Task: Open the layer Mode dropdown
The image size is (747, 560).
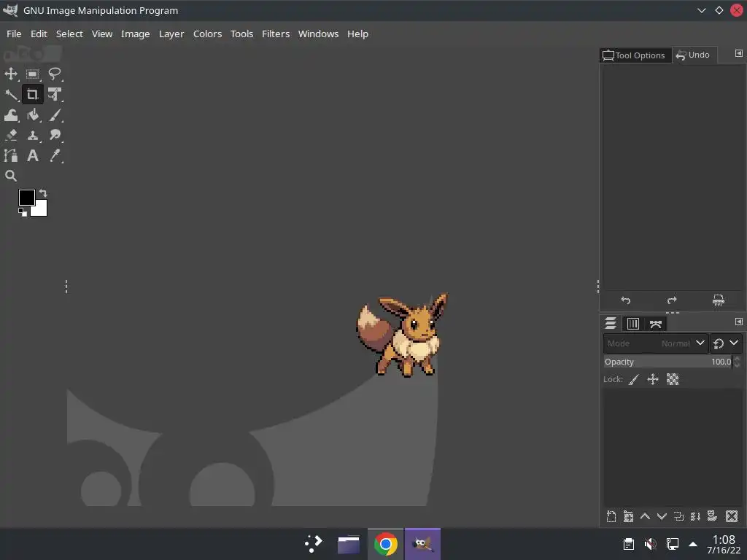Action: (x=656, y=343)
